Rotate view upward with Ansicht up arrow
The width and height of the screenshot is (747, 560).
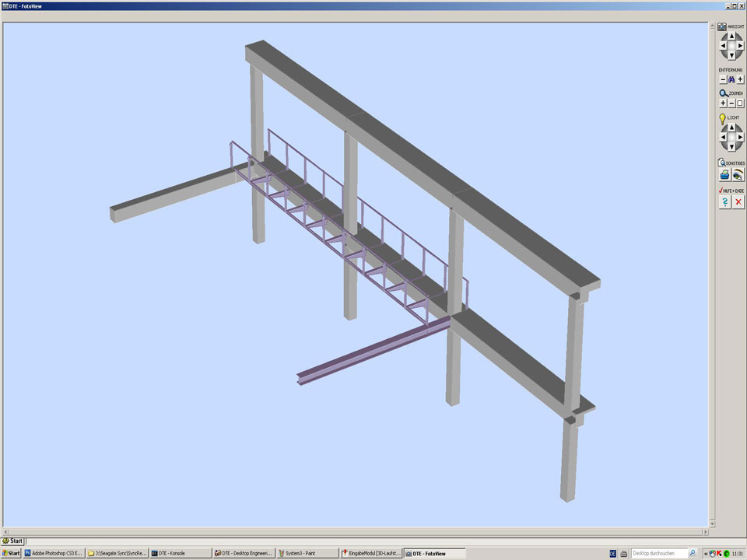click(731, 36)
